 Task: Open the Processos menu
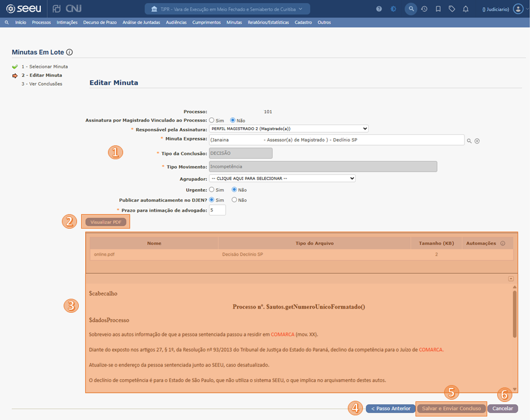pyautogui.click(x=41, y=22)
